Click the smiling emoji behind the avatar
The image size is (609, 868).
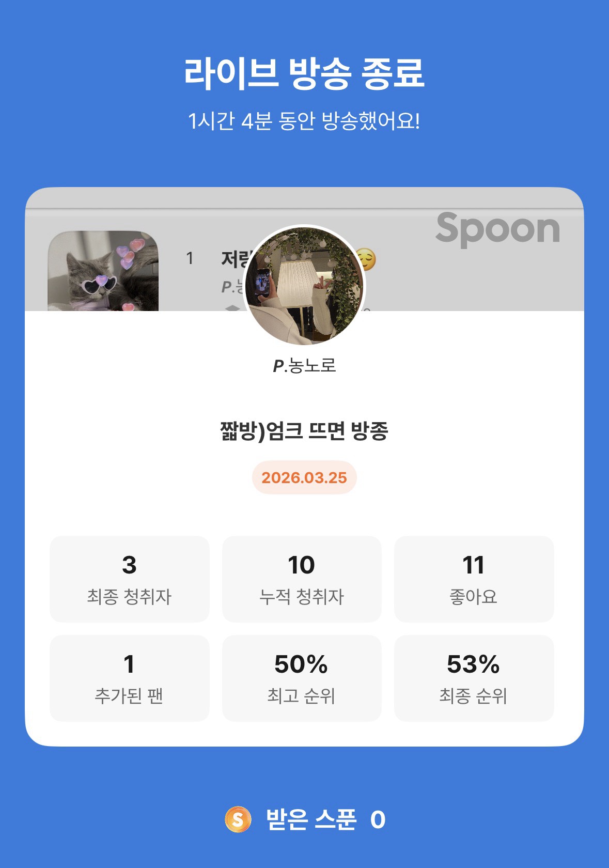pos(368,259)
